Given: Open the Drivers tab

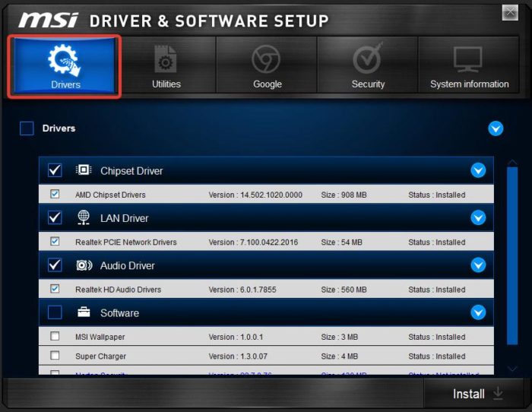Looking at the screenshot, I should point(65,65).
